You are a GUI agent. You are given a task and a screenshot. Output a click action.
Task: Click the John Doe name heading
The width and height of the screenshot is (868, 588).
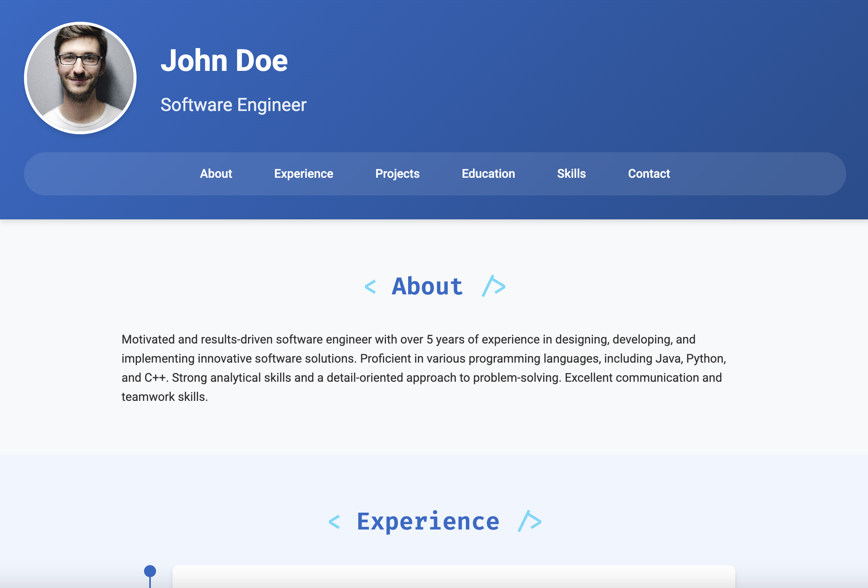coord(224,60)
